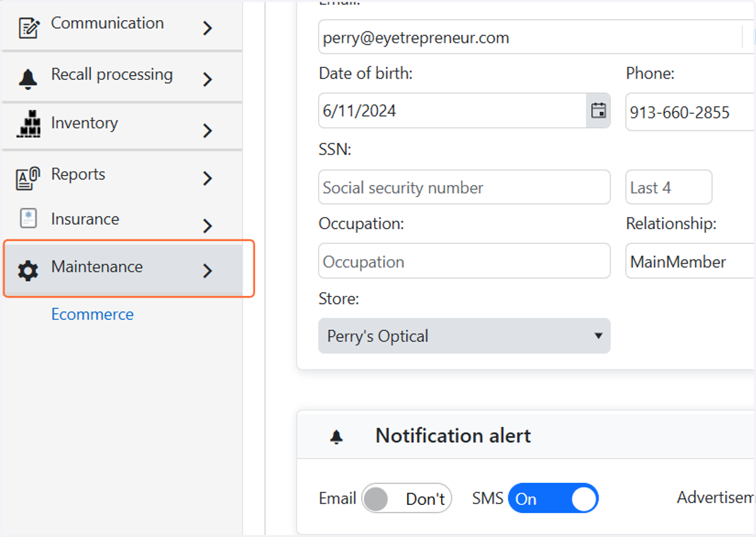Turn off the SMS notification switch
Image resolution: width=756 pixels, height=537 pixels.
553,499
